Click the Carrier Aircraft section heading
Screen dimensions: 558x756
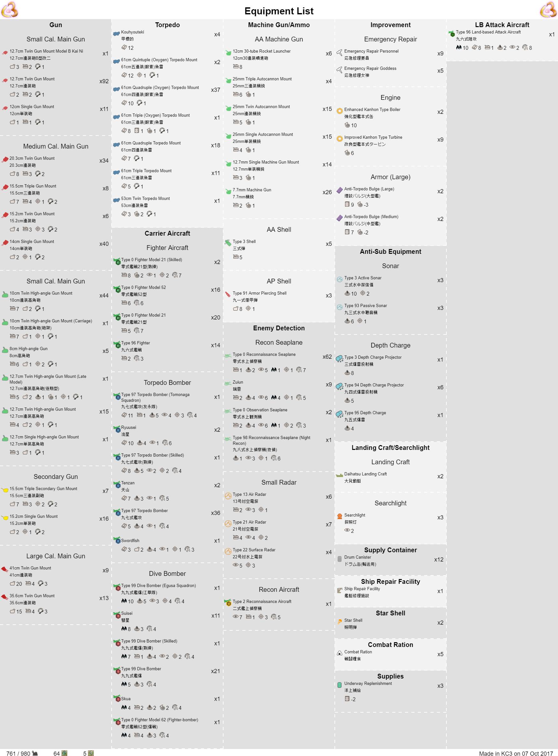tap(167, 233)
